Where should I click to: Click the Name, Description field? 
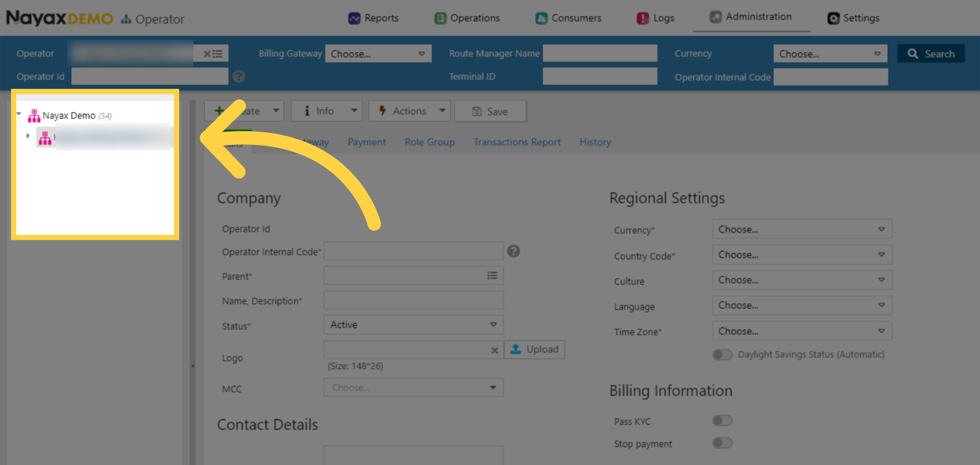pyautogui.click(x=413, y=300)
